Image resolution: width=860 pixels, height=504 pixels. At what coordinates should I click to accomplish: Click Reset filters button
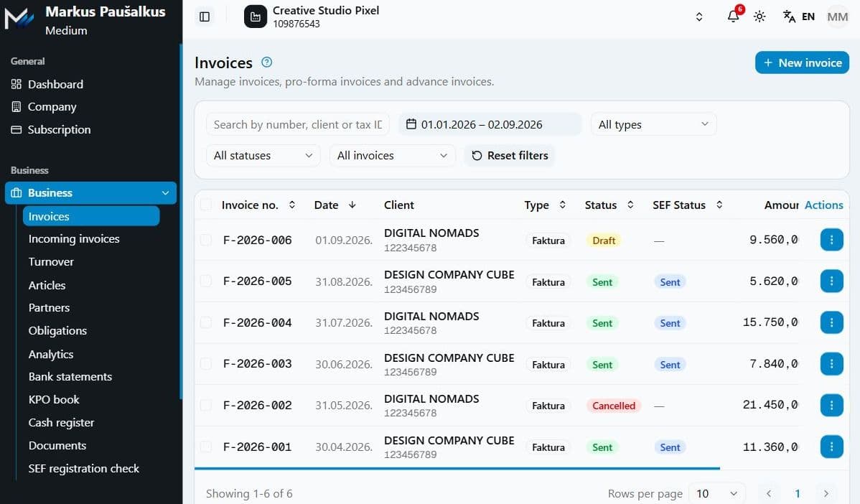click(510, 155)
